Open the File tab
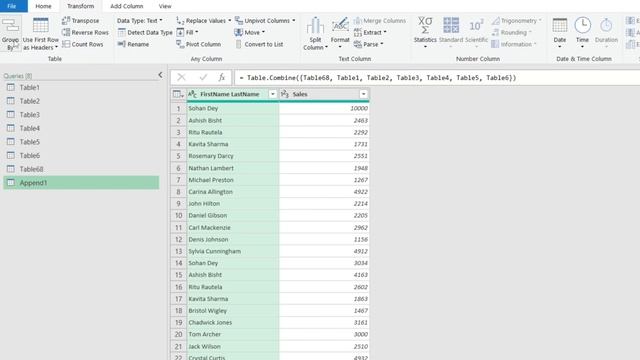This screenshot has height=360, width=640. [12, 6]
